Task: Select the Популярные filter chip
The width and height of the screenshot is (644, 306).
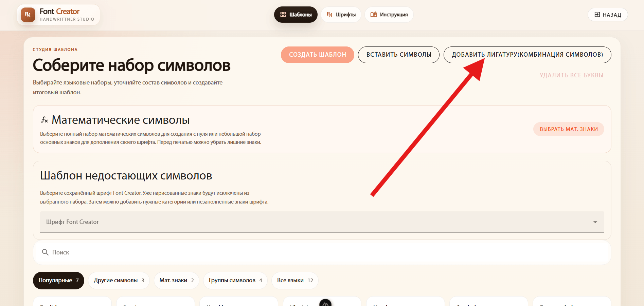Action: point(58,281)
